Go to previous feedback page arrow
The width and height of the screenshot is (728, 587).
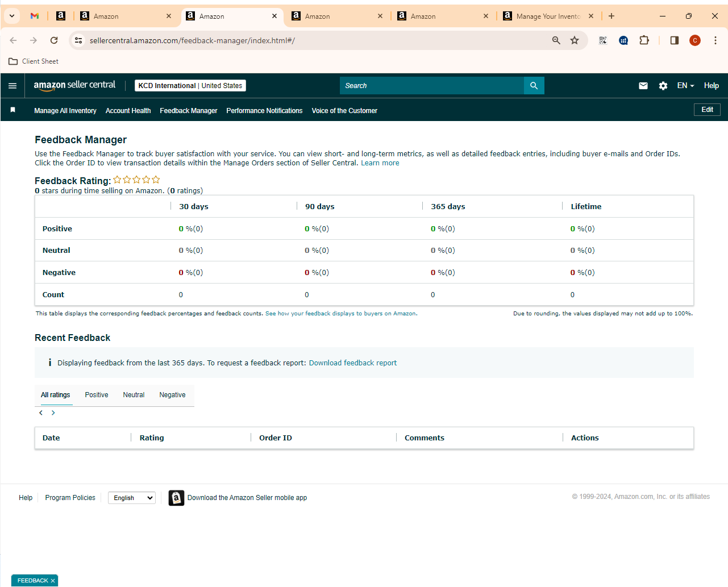(41, 413)
